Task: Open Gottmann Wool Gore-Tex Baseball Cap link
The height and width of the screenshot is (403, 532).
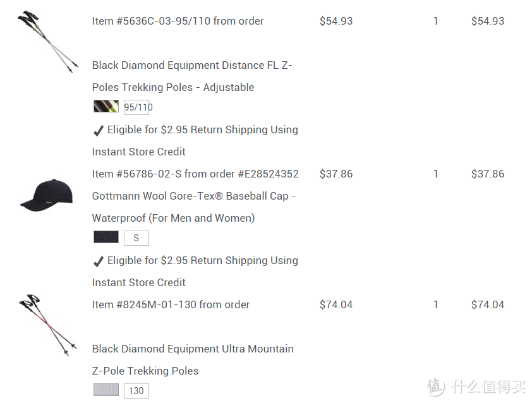Action: pyautogui.click(x=194, y=207)
